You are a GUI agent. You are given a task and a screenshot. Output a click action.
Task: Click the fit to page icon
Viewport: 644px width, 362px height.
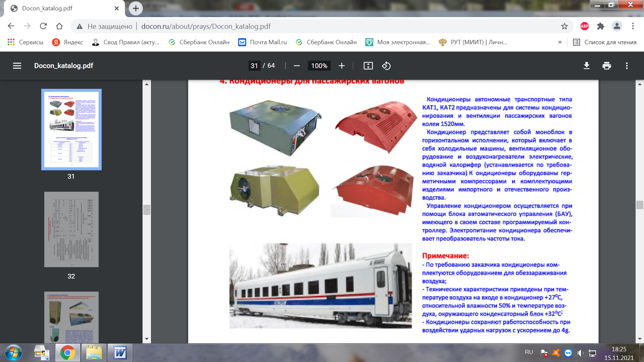368,66
